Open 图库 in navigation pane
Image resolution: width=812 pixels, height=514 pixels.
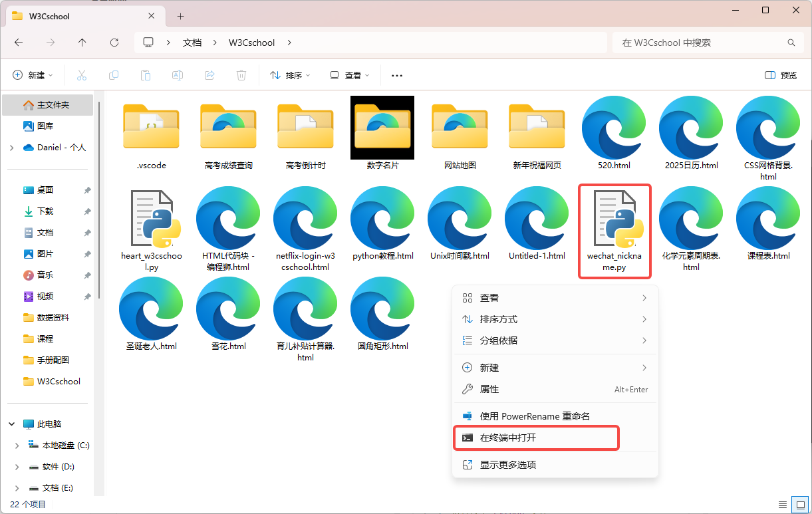tap(49, 126)
